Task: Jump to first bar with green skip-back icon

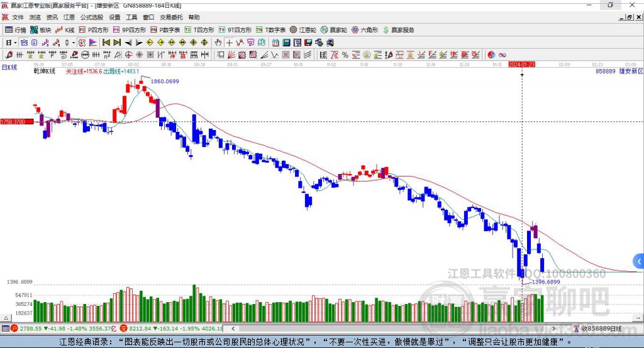Action: (106, 43)
